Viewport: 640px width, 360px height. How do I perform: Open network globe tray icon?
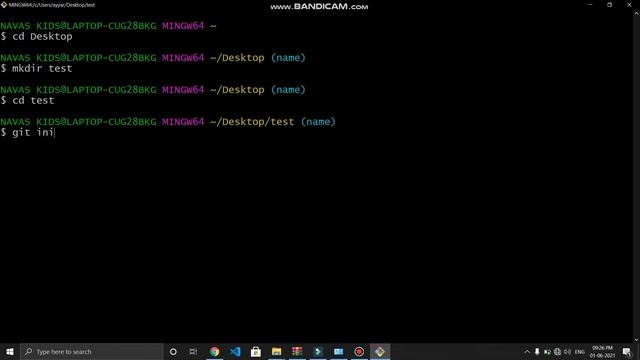[x=557, y=352]
